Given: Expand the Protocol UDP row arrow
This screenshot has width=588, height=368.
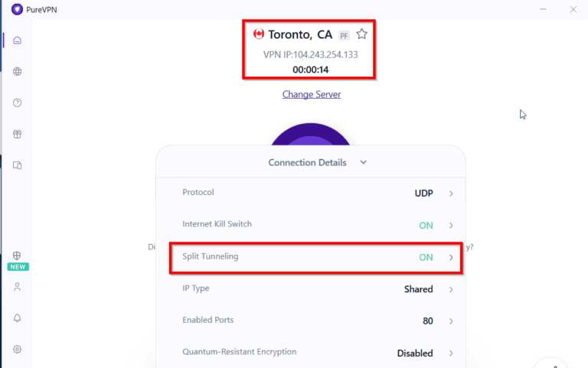Looking at the screenshot, I should click(451, 194).
